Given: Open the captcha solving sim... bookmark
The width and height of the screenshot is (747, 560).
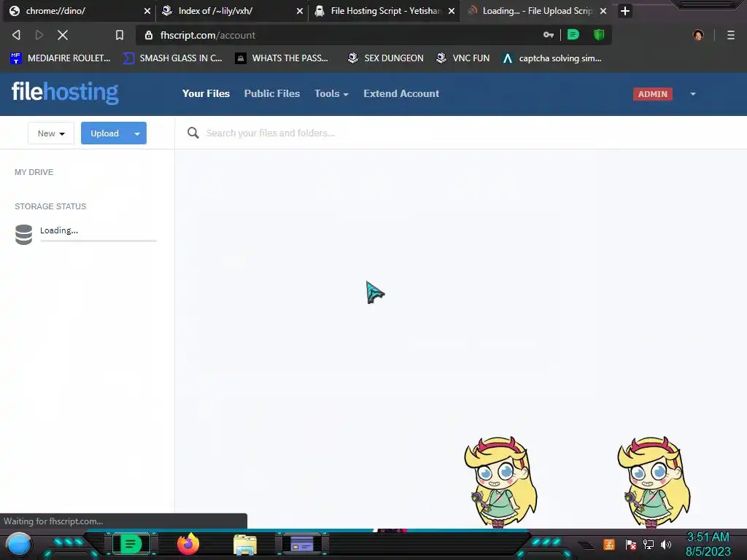Looking at the screenshot, I should pos(552,58).
